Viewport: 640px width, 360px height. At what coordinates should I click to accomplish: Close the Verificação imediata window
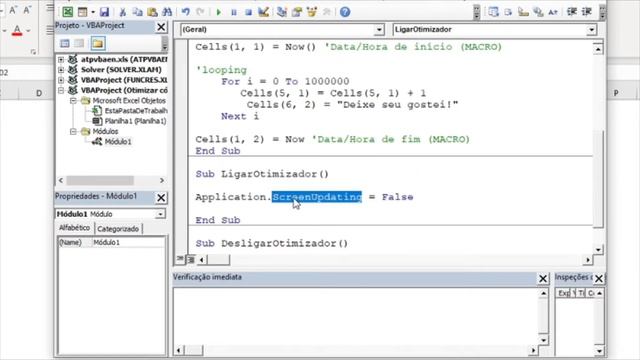pos(542,278)
